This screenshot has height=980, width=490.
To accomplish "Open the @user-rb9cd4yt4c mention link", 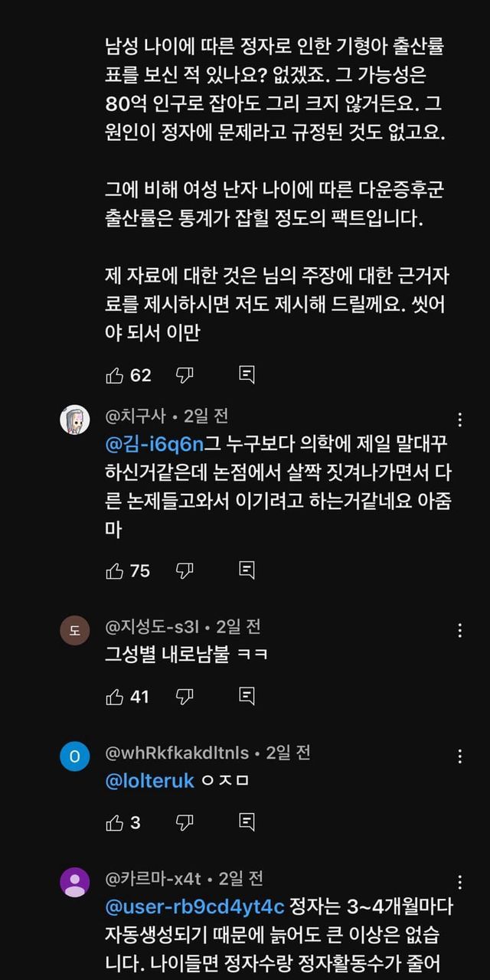I will pyautogui.click(x=194, y=907).
